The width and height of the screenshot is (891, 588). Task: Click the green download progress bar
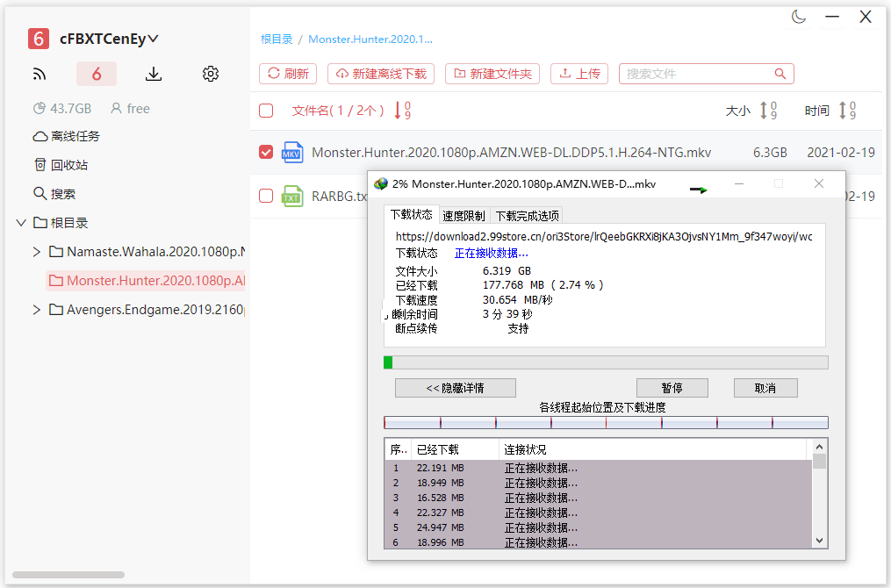point(606,362)
